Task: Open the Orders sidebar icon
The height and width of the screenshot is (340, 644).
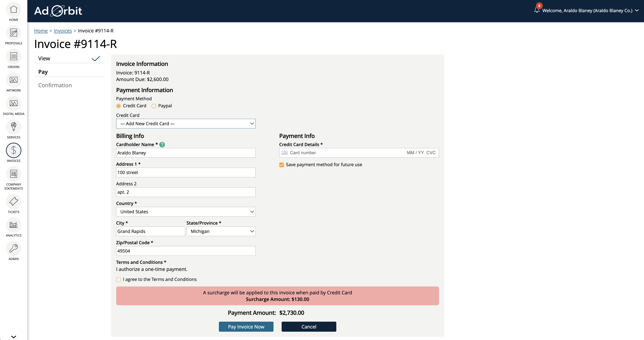Action: 13,57
